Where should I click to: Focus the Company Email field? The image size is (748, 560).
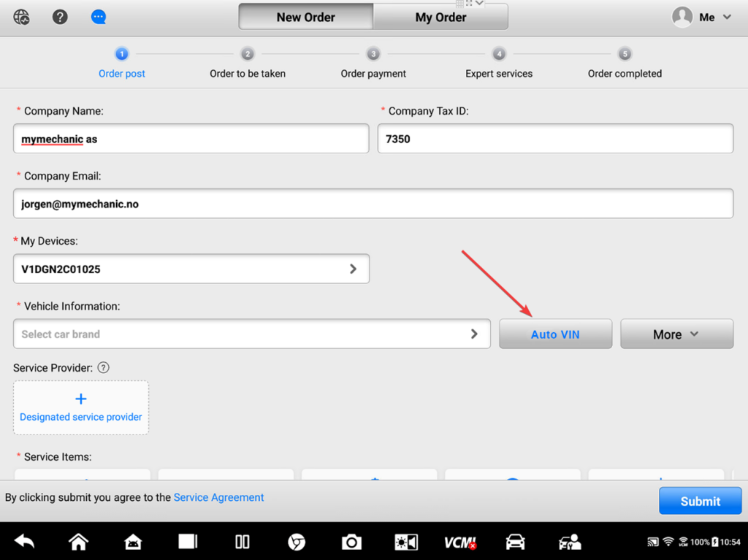[373, 204]
